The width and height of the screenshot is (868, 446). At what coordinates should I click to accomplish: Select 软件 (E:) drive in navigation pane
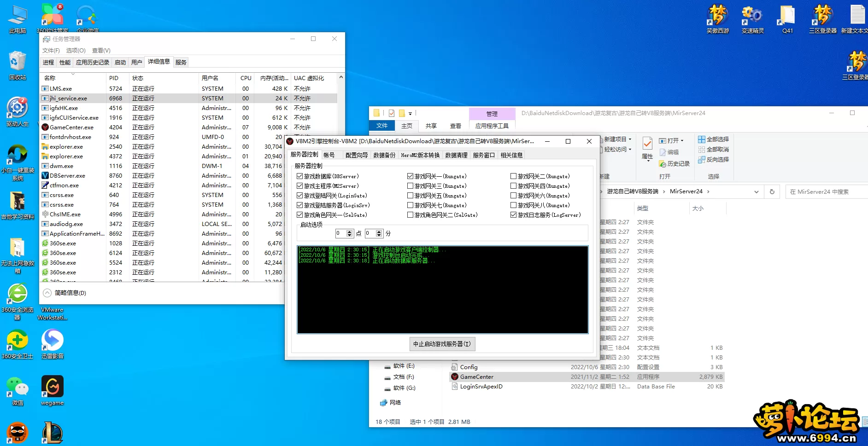pyautogui.click(x=399, y=366)
